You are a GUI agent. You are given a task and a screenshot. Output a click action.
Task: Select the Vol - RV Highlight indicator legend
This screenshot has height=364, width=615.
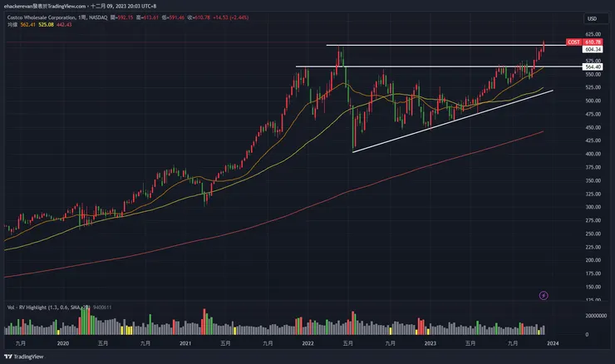[49, 307]
